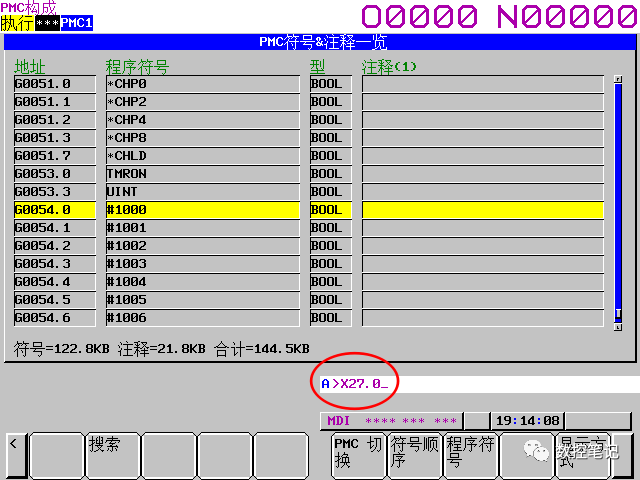Screen dimensions: 640x480
Task: Click the highlighted #1000 symbol
Action: tap(203, 210)
